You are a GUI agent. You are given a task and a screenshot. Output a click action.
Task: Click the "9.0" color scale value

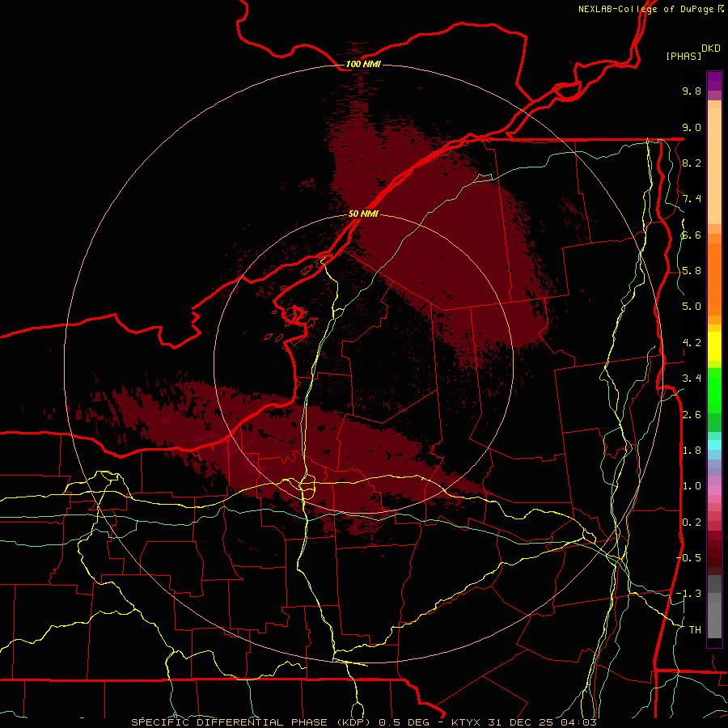pos(692,127)
